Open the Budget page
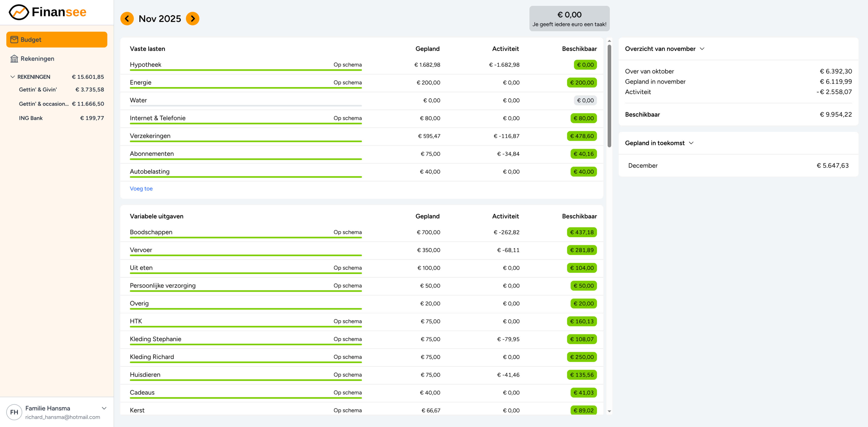 pyautogui.click(x=57, y=39)
